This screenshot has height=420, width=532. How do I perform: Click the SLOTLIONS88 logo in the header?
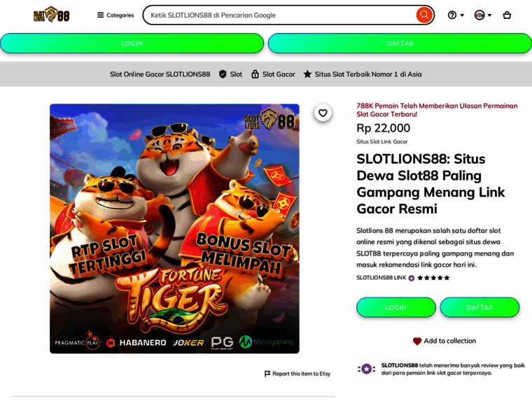[x=51, y=14]
